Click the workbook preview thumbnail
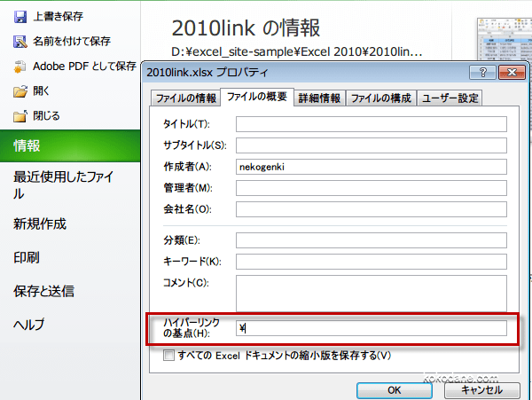Viewport: 532px width, 400px height. click(x=505, y=39)
